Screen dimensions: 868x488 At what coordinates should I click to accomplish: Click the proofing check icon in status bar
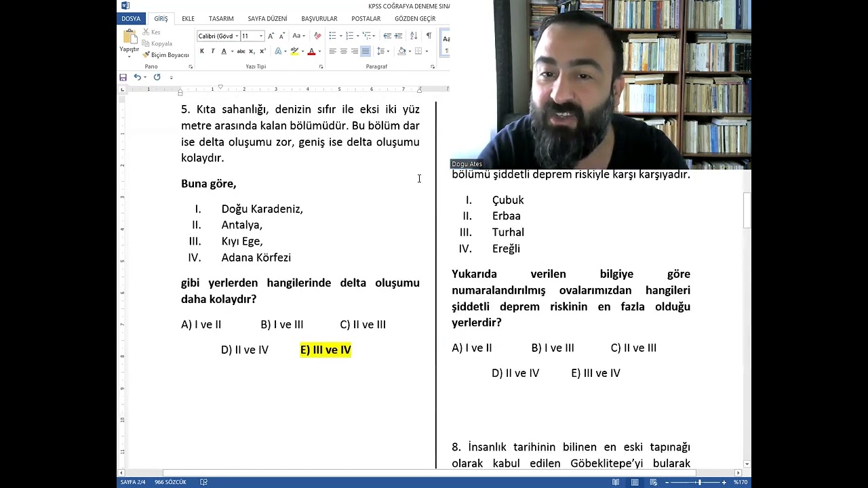(203, 482)
